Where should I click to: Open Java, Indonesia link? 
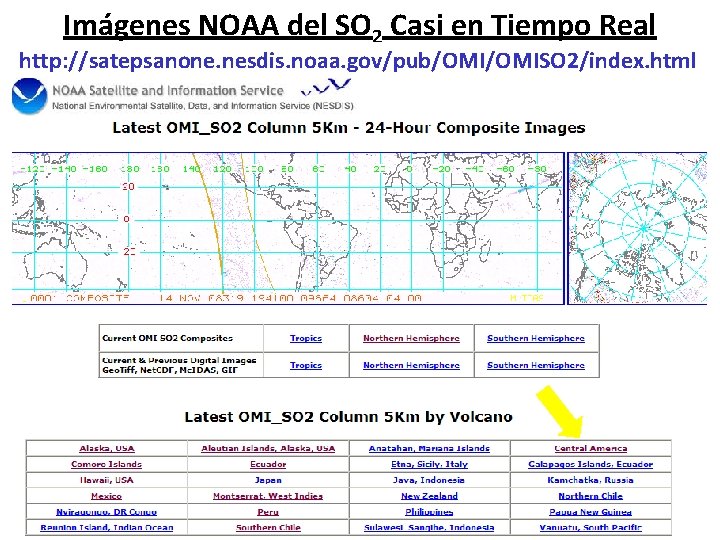pyautogui.click(x=429, y=480)
